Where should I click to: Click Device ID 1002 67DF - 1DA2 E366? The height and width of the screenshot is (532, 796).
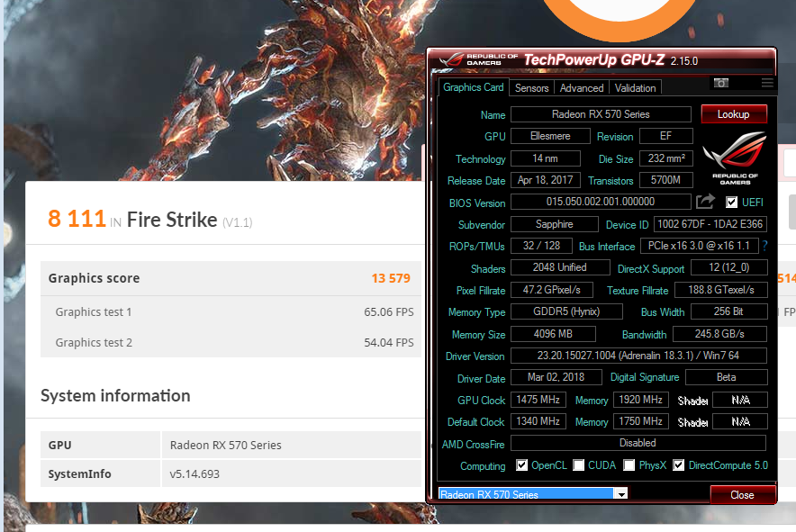point(710,224)
